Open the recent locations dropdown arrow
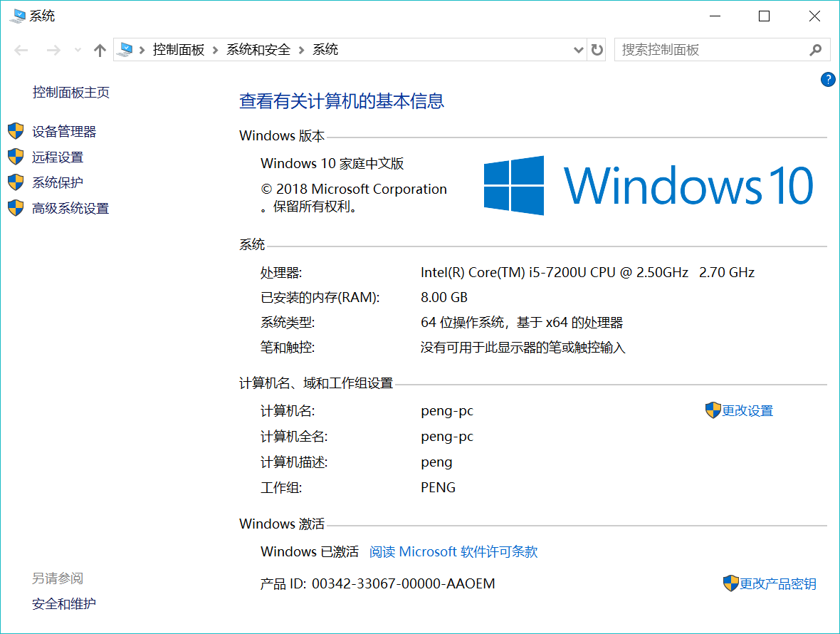840x634 pixels. (x=78, y=51)
